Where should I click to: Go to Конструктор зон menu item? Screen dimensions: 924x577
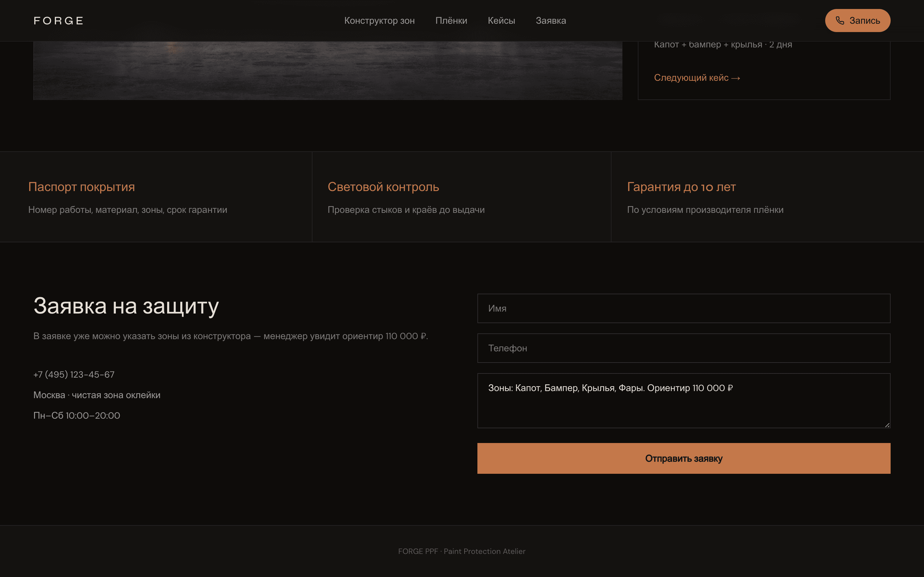[379, 21]
